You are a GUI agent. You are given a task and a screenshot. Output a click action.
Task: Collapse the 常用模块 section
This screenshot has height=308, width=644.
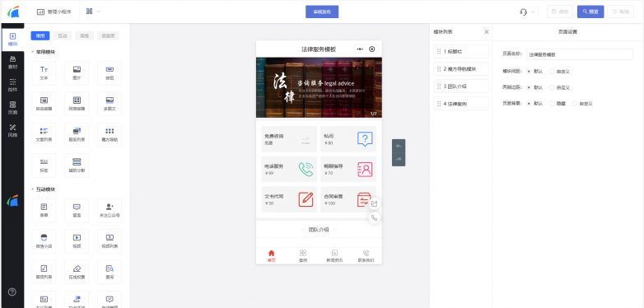[43, 52]
